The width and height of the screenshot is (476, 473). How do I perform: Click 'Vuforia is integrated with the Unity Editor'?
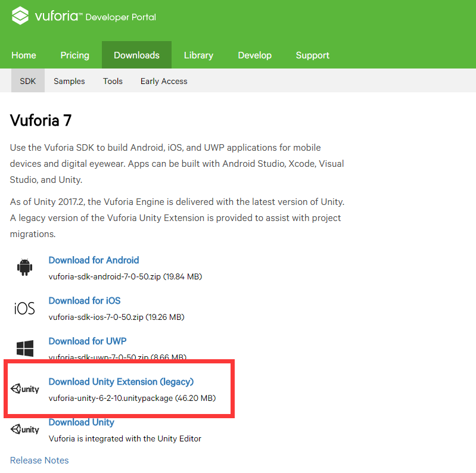tap(125, 438)
